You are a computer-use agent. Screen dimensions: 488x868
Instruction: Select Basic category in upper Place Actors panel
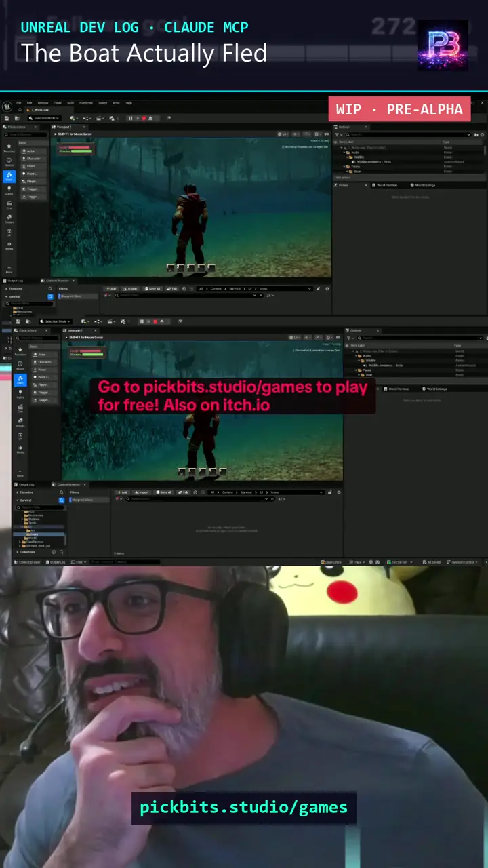coord(9,176)
